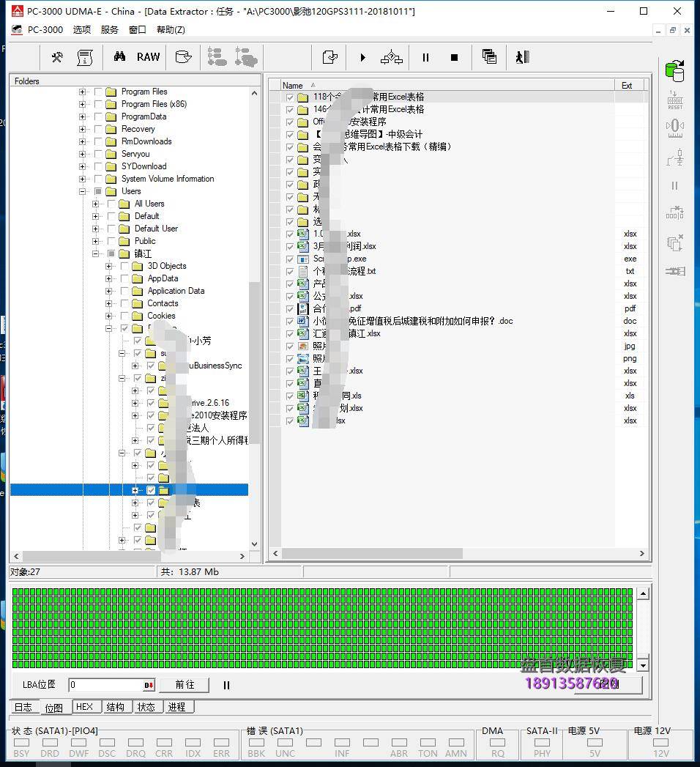Check the Program Files folder checkbox
This screenshot has width=700, height=767.
[x=98, y=92]
